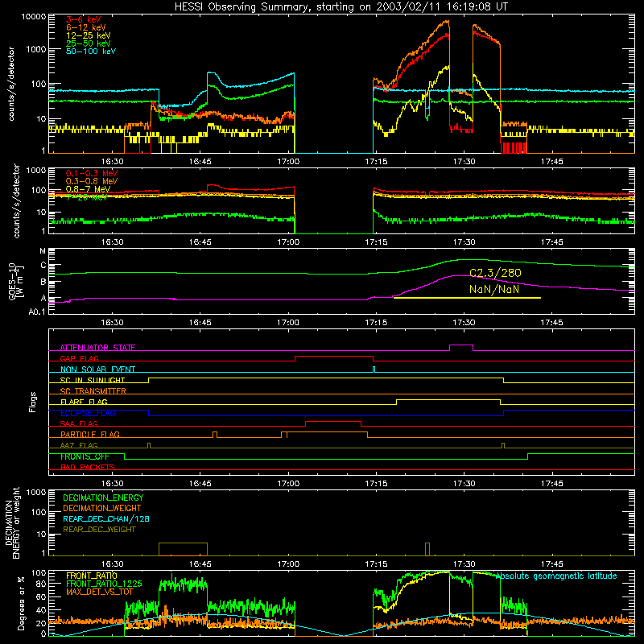Click the 'GOES-10' vertical axis label
This screenshot has height=644, width=644.
pos(12,281)
